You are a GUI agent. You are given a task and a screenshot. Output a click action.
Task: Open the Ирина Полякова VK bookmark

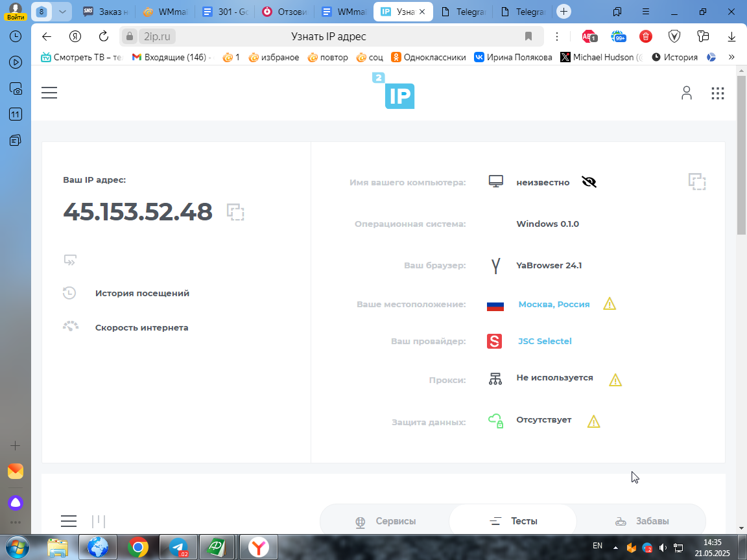(x=513, y=57)
